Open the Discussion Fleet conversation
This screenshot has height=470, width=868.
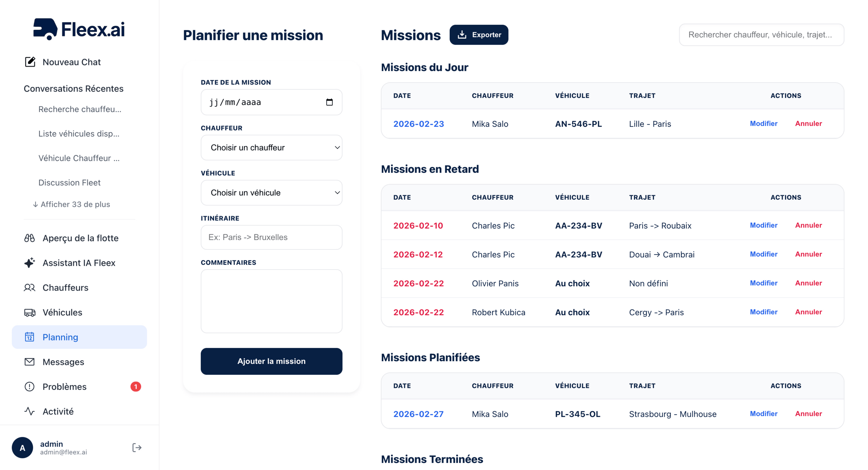pos(69,182)
